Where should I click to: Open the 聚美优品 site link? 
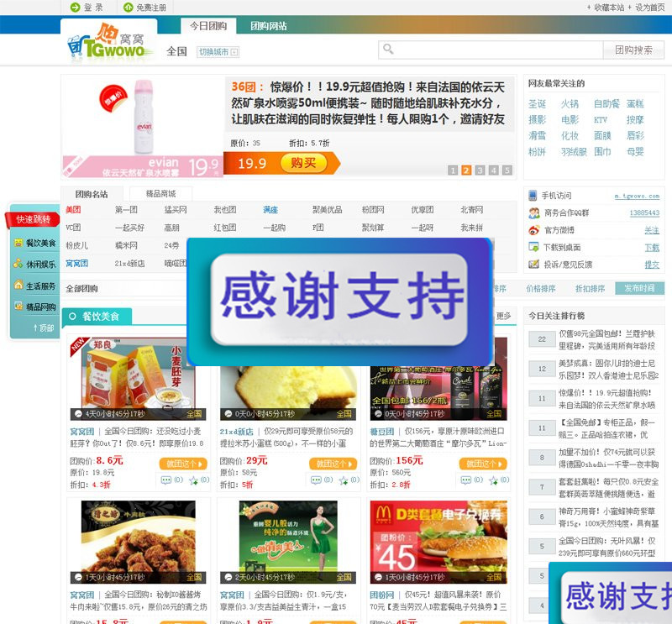[x=328, y=210]
